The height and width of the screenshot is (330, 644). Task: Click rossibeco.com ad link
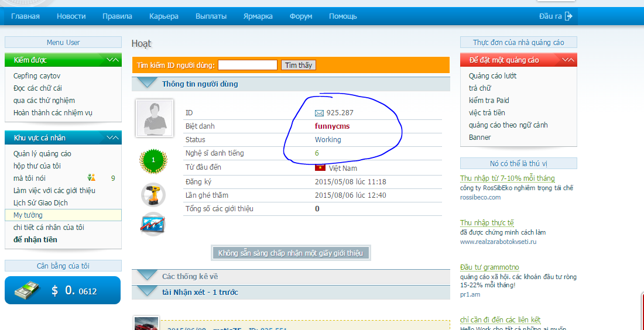pos(481,197)
